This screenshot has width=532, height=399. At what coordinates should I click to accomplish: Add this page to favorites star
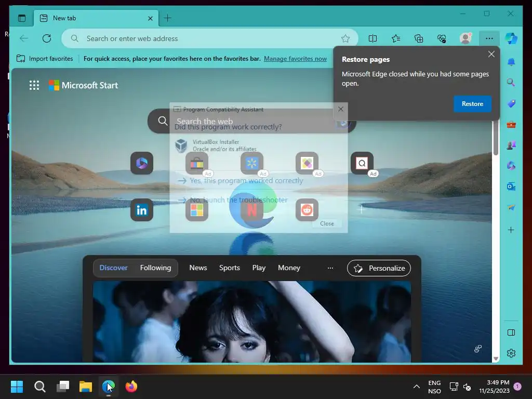[x=345, y=38]
